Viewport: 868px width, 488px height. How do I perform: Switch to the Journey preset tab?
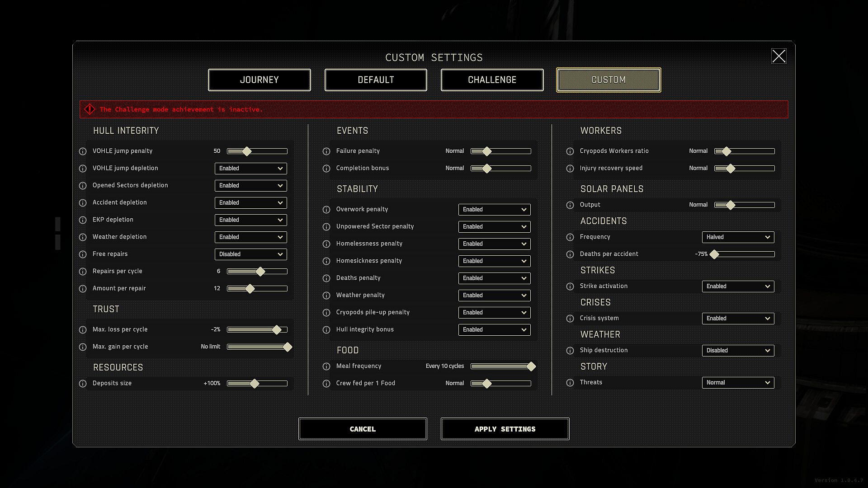point(259,80)
